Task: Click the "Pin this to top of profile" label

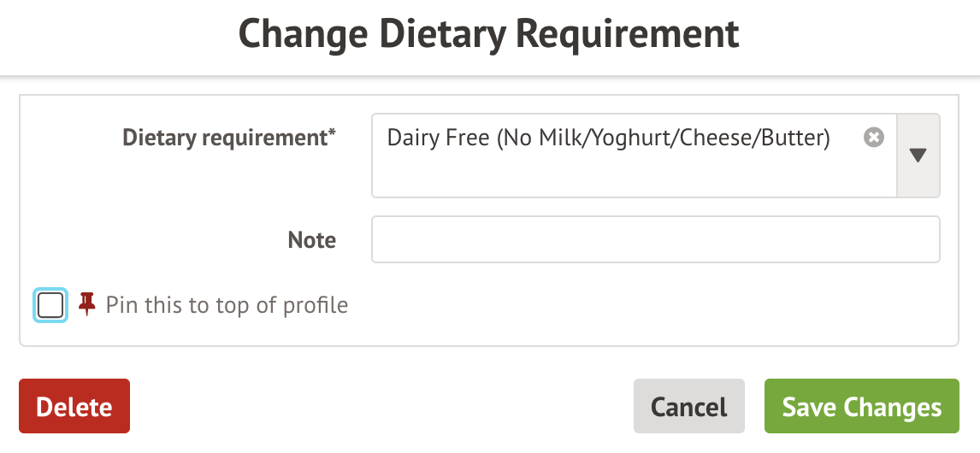Action: [227, 305]
